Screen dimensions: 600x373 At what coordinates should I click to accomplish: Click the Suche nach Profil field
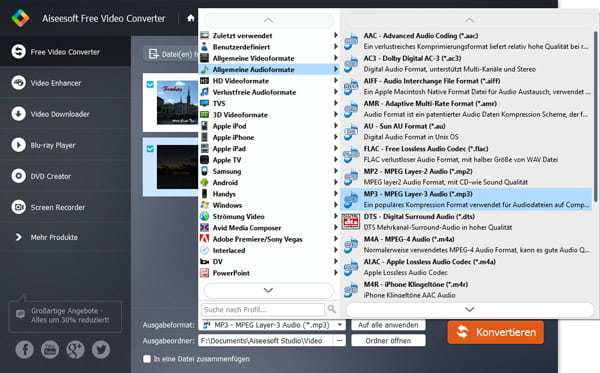[x=263, y=309]
